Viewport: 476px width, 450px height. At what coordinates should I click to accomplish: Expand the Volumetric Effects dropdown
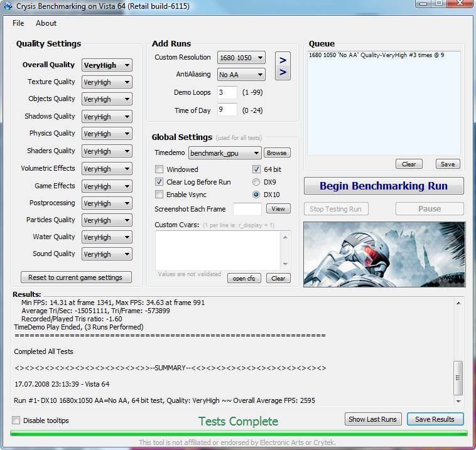point(107,169)
